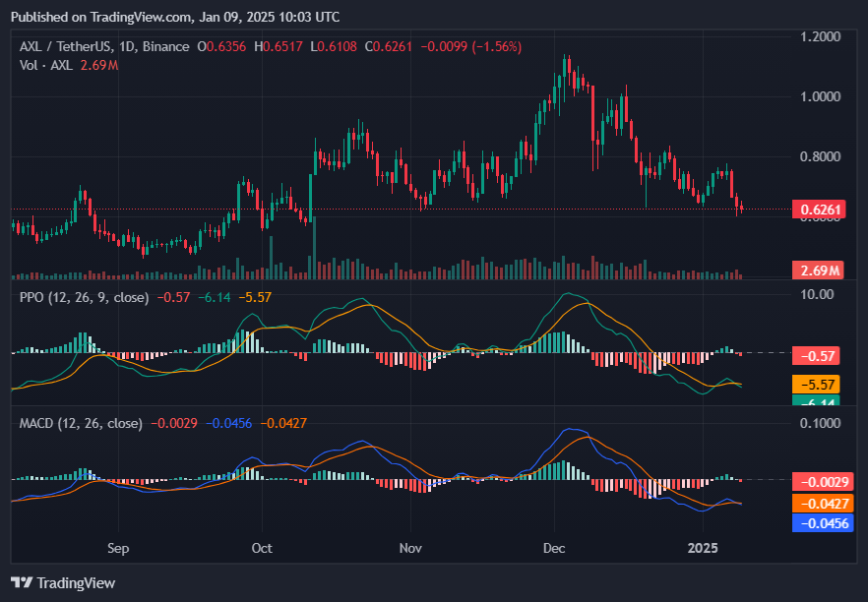Click the red −0.57 PPO axis tag
The width and height of the screenshot is (868, 602).
(x=816, y=356)
